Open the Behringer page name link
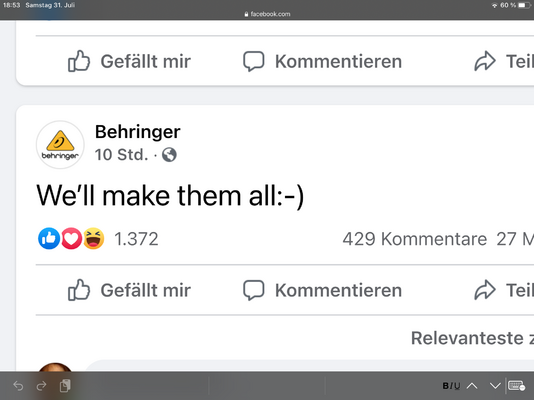 tap(138, 132)
